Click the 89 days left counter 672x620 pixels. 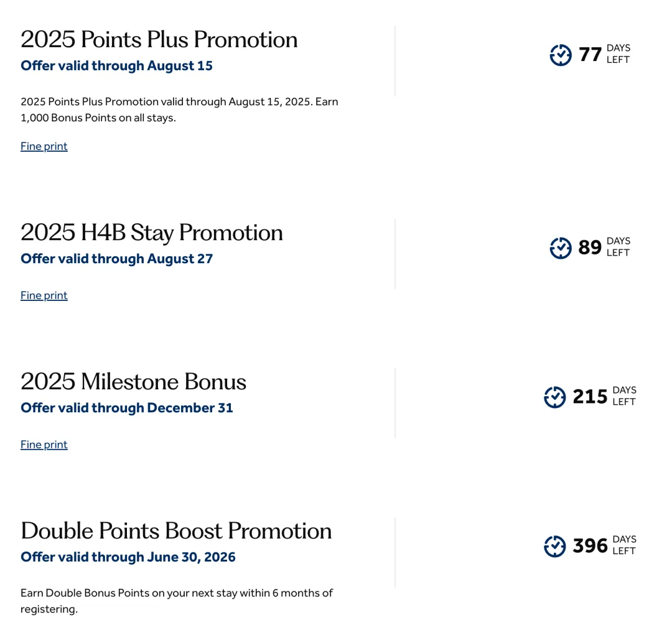590,248
